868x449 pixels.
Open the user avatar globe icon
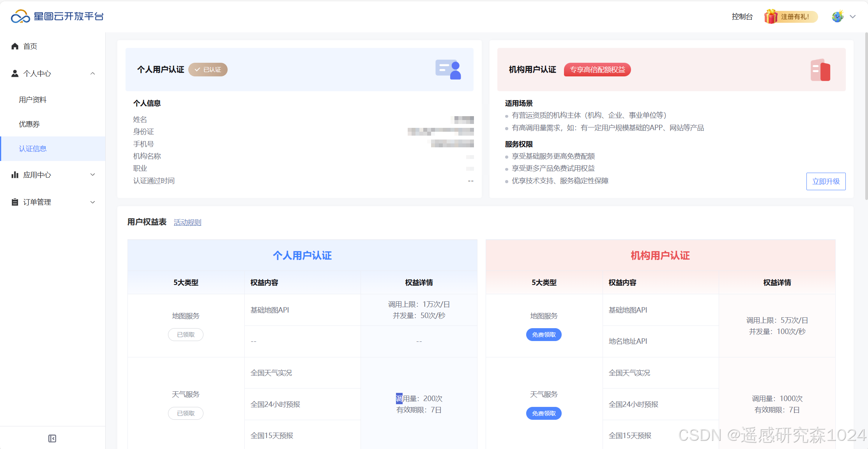pos(837,17)
